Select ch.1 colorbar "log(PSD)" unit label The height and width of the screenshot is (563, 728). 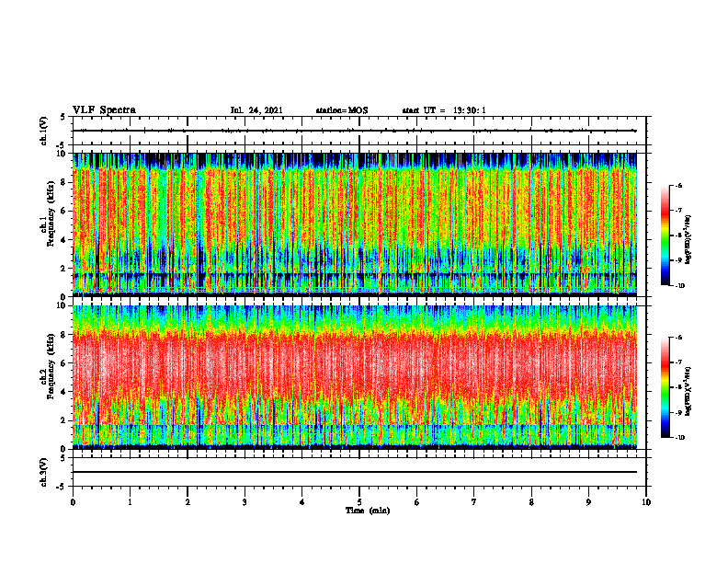[x=688, y=240]
